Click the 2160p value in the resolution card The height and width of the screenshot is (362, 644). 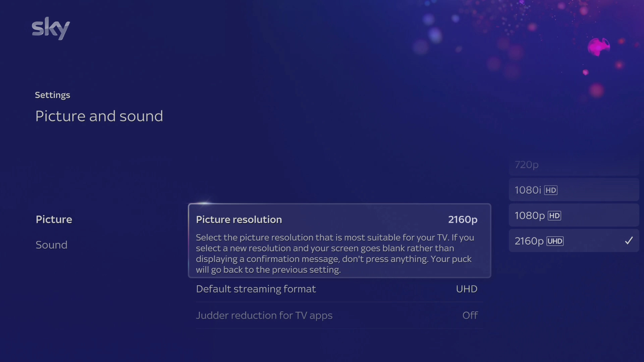(x=463, y=220)
